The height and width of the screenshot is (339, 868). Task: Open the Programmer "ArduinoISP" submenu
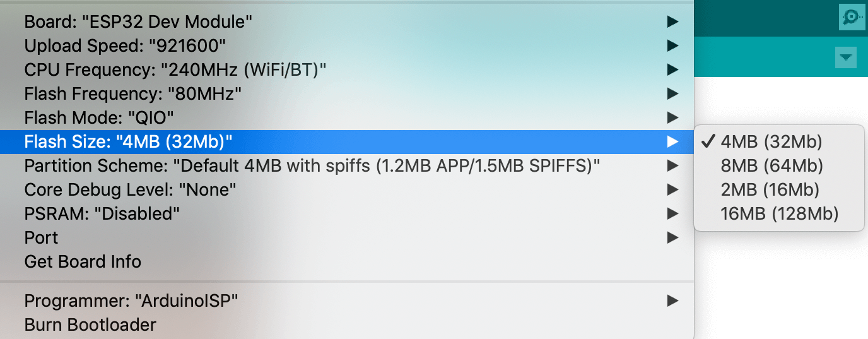tap(131, 300)
